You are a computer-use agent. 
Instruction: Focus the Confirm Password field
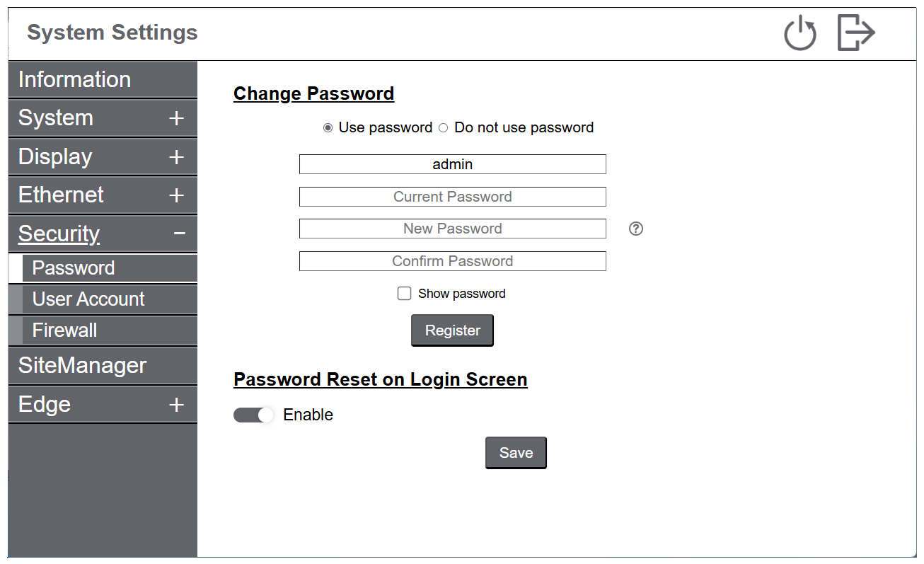pos(452,261)
